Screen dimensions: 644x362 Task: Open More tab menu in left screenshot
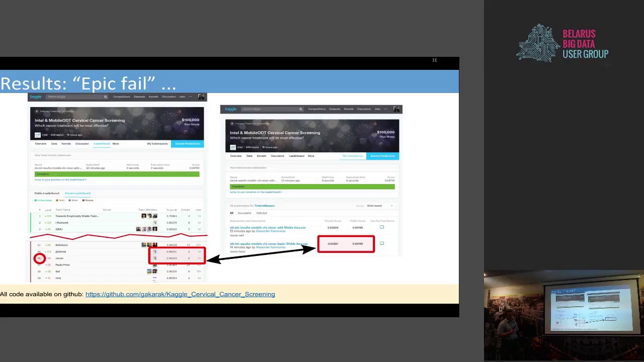[116, 144]
